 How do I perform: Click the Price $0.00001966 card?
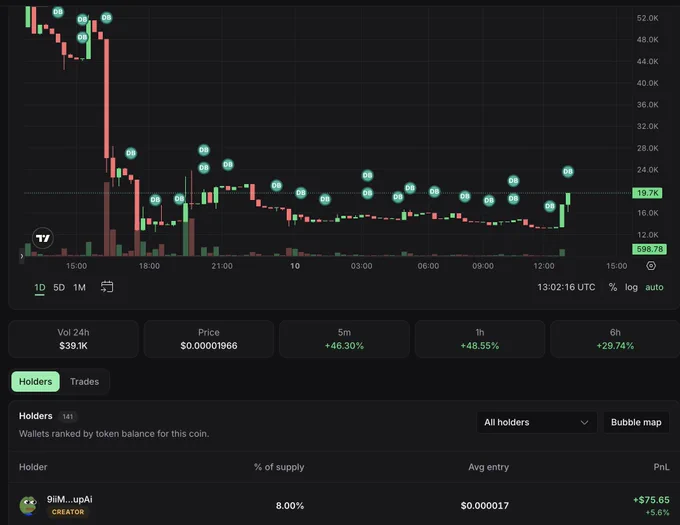click(x=209, y=339)
